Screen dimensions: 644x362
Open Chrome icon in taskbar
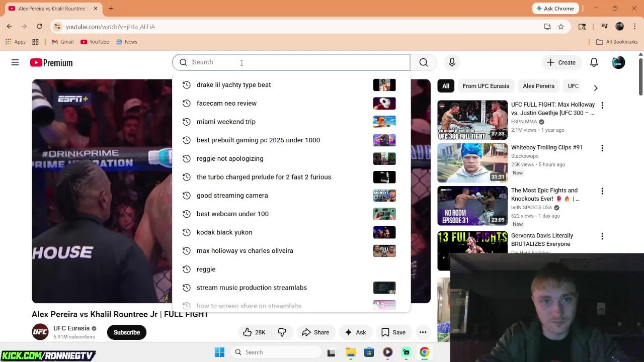(424, 352)
